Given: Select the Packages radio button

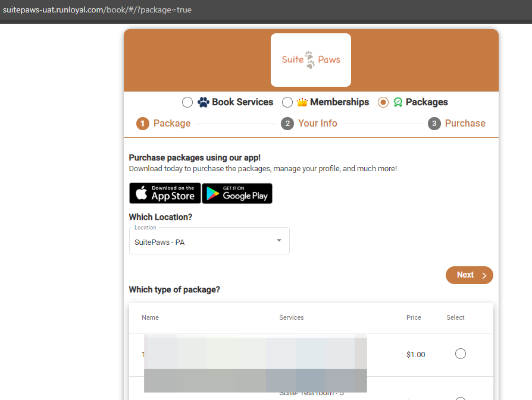Looking at the screenshot, I should coord(383,102).
